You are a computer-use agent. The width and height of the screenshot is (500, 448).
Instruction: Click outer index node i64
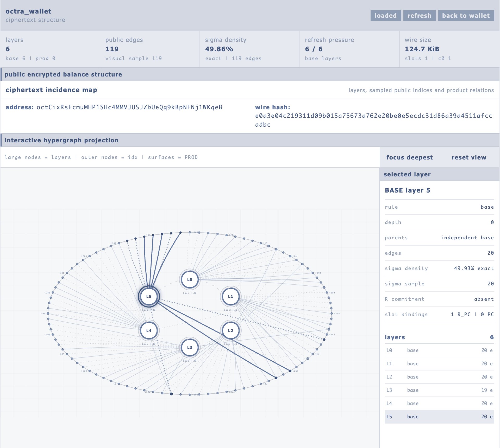pos(290,256)
